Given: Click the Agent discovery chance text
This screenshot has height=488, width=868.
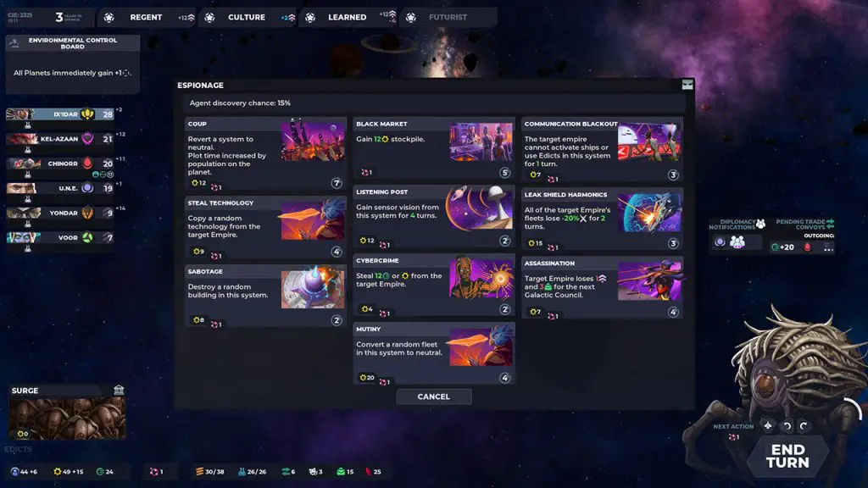Looking at the screenshot, I should [x=240, y=103].
